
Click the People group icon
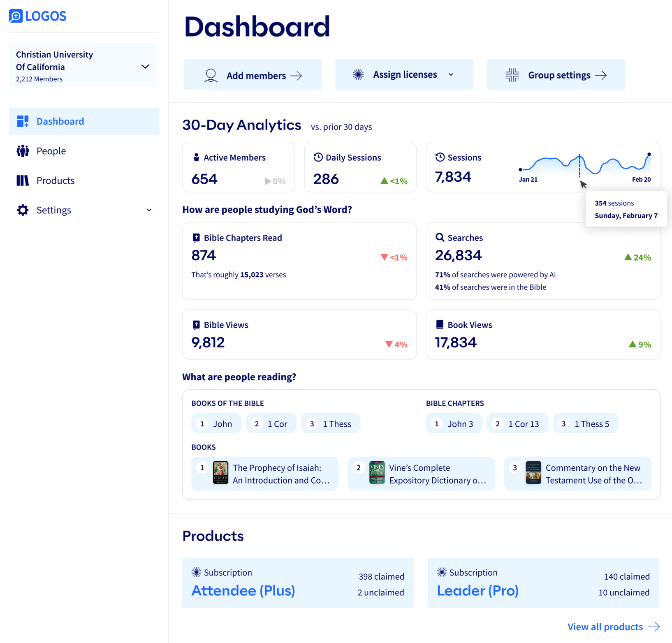tap(23, 151)
